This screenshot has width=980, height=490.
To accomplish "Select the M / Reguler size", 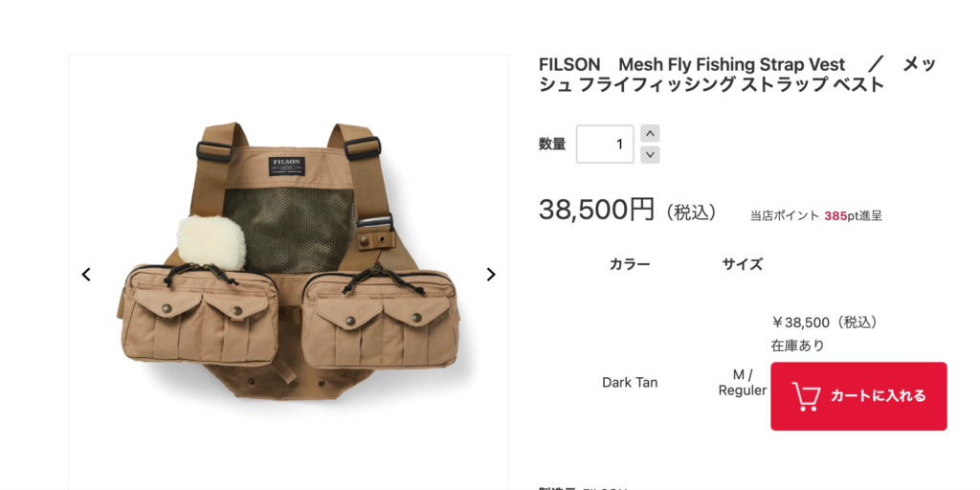I will (742, 382).
